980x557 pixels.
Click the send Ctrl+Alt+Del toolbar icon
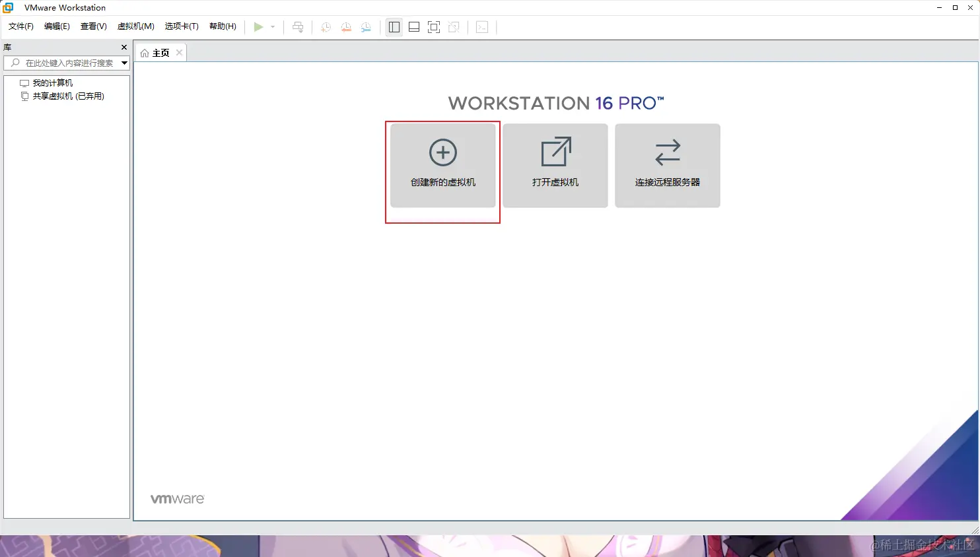[x=298, y=27]
